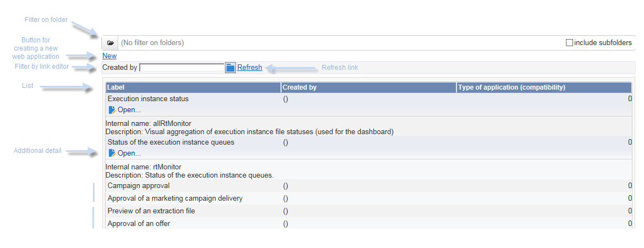This screenshot has width=644, height=248.
Task: Enable the include subfolders checkbox
Action: (x=569, y=43)
